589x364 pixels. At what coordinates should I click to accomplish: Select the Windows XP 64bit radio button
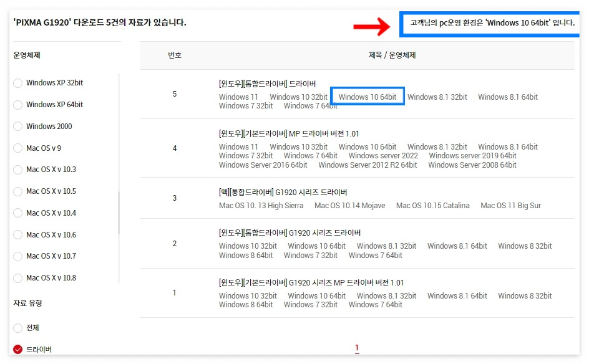(17, 105)
